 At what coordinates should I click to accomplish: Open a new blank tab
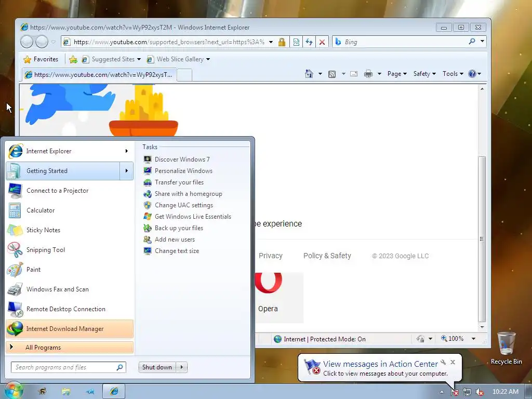coord(184,75)
